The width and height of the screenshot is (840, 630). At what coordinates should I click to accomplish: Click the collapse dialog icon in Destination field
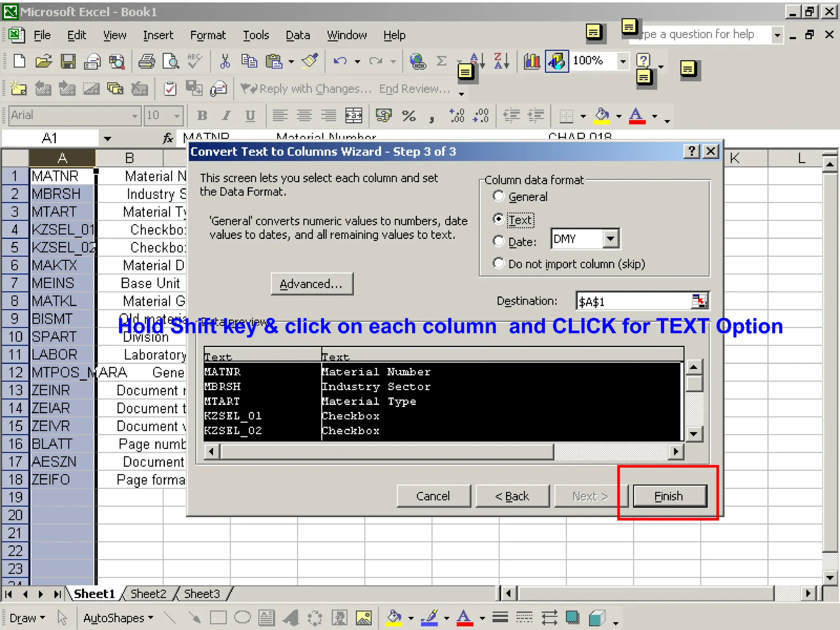699,301
